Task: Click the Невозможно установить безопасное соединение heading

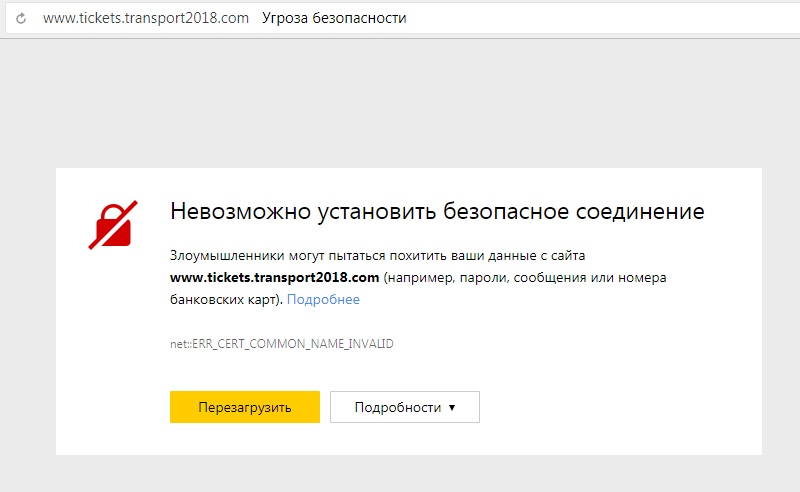Action: click(x=437, y=212)
